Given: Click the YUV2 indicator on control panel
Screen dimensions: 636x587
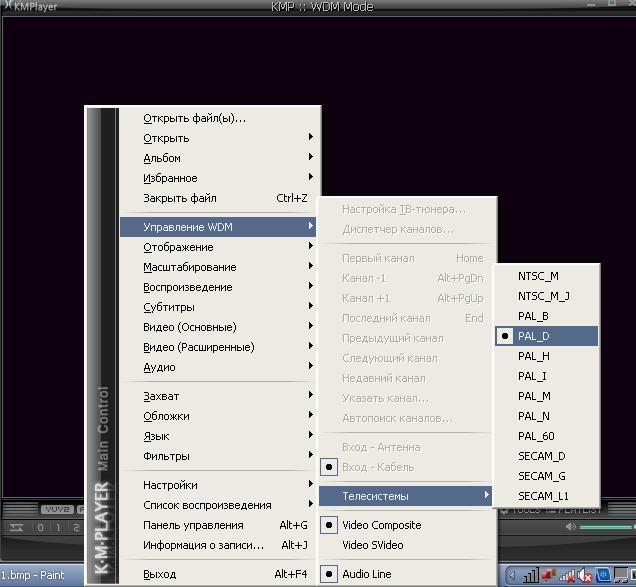Looking at the screenshot, I should [57, 510].
